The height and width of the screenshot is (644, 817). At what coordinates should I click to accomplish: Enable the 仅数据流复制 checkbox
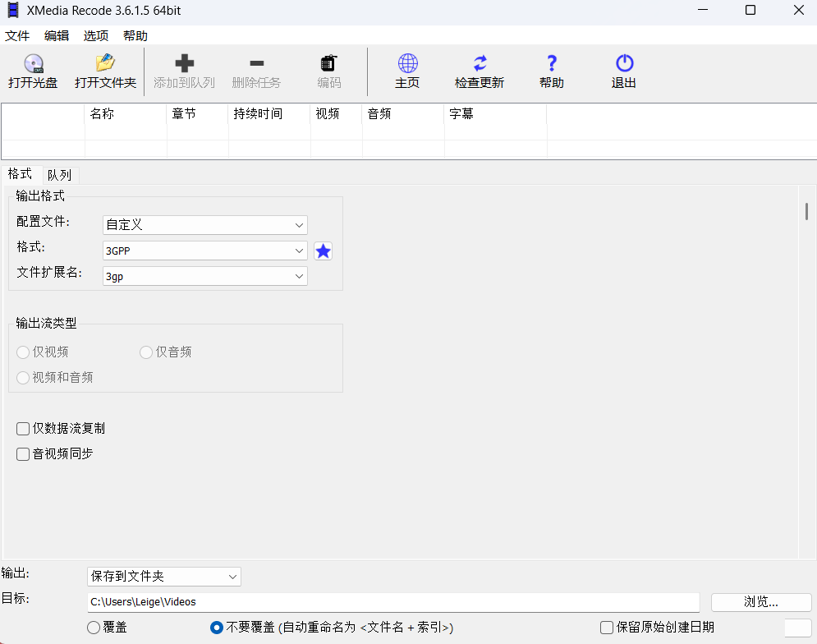coord(23,429)
